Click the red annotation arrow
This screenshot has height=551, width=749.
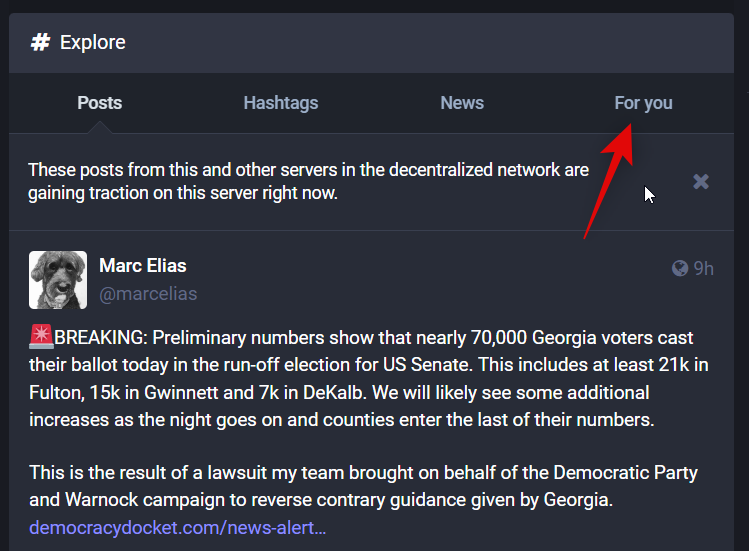[609, 180]
